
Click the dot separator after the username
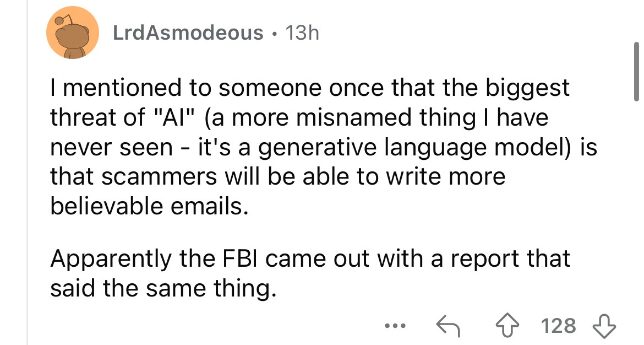(x=275, y=33)
